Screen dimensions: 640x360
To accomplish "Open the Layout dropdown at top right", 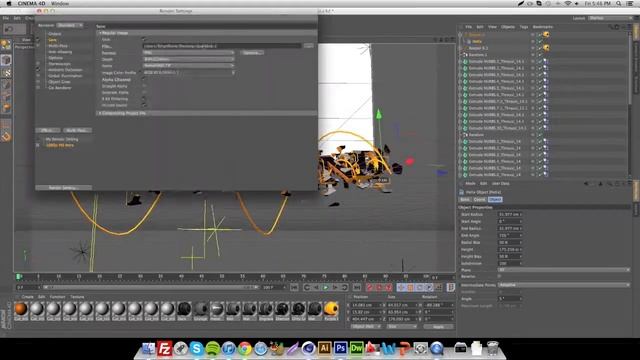I will [610, 18].
